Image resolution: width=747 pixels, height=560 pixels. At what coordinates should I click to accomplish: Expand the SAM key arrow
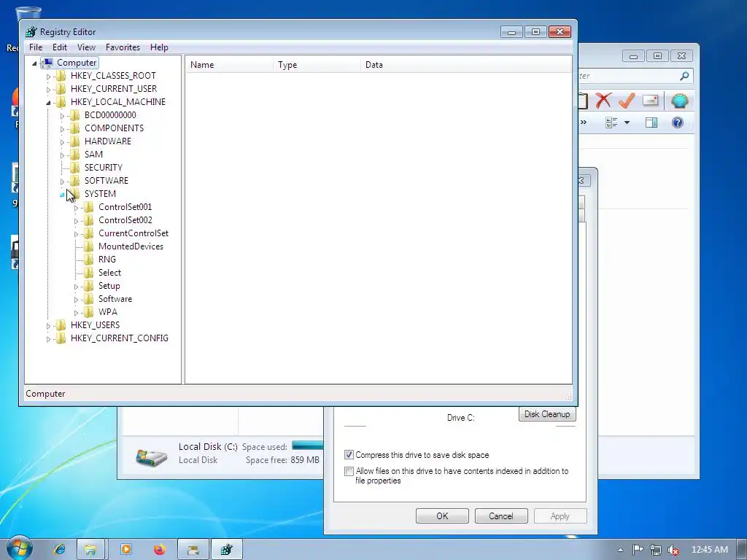[62, 155]
